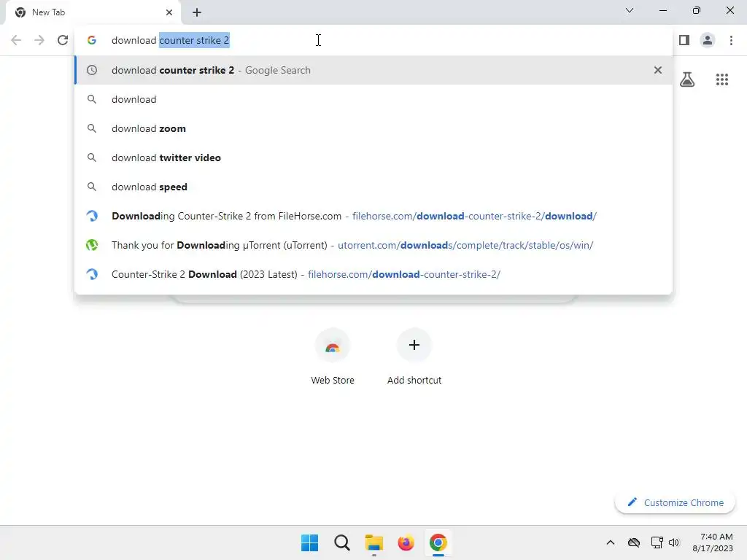Open Windows taskbar search
The height and width of the screenshot is (560, 747).
pos(341,542)
